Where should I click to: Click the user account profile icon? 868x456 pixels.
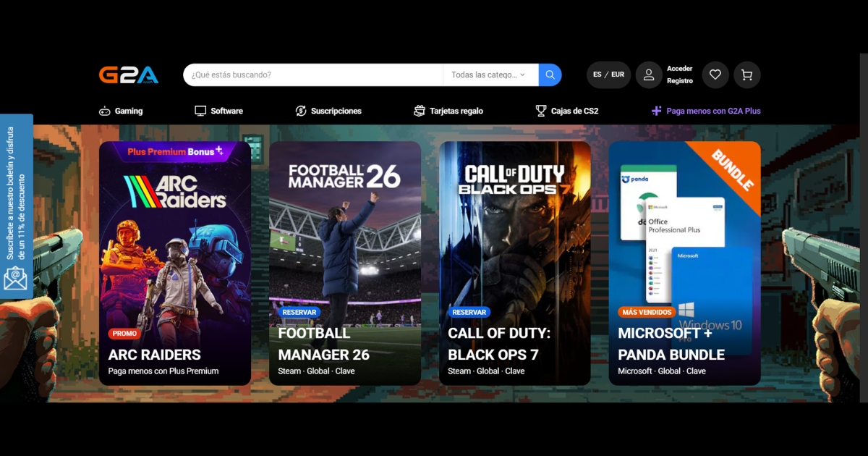tap(649, 75)
